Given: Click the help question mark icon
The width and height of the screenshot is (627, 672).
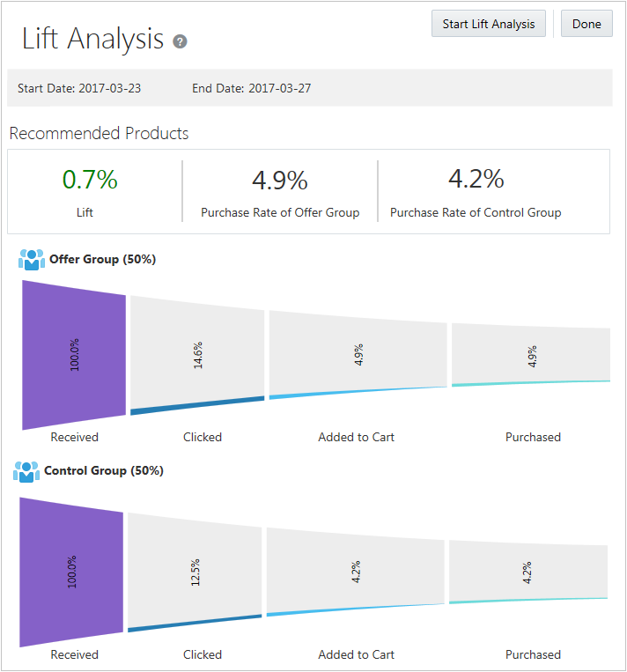Looking at the screenshot, I should pos(181,41).
